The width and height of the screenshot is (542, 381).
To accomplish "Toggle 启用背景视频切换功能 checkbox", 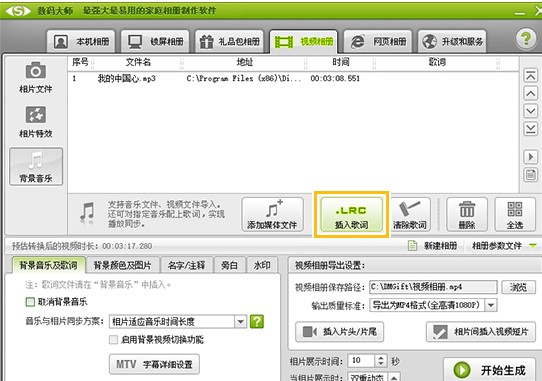I will click(113, 340).
